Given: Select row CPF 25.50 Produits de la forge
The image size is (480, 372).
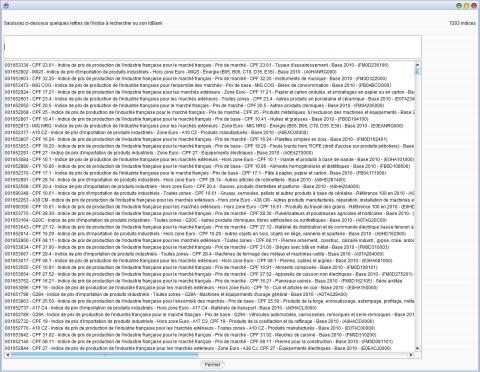Looking at the screenshot, I should click(x=209, y=301).
